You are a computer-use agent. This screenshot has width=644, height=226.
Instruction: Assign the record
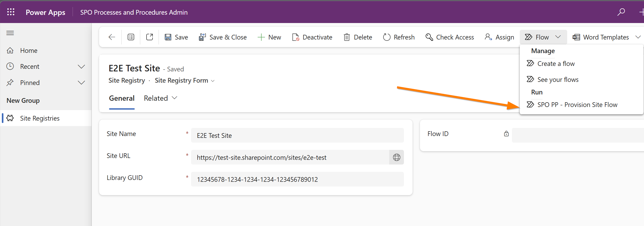coord(499,37)
